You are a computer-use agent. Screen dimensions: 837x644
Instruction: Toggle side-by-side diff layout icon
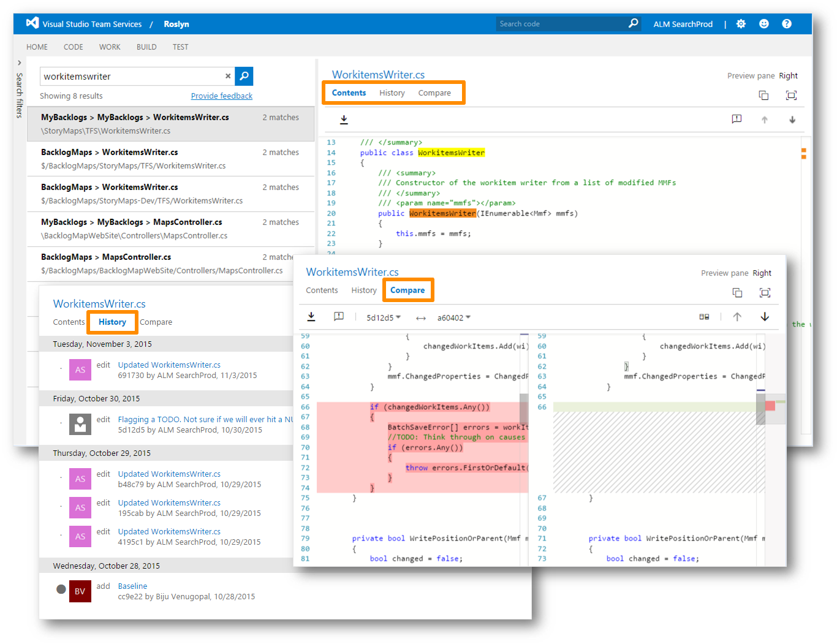coord(704,317)
